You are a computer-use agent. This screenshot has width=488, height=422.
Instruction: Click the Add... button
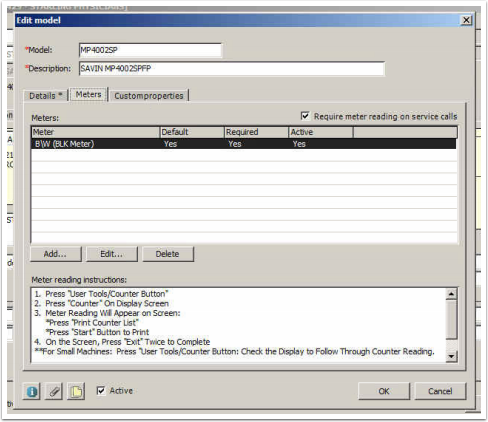tap(55, 254)
